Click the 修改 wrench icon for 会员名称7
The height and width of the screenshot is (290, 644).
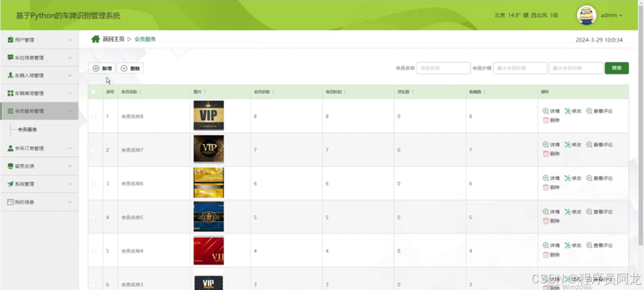pos(567,145)
